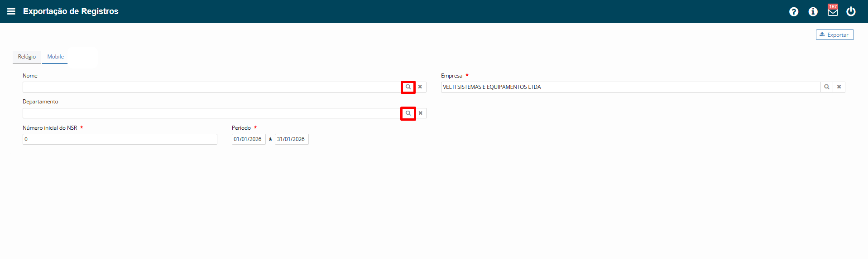The width and height of the screenshot is (868, 259).
Task: Click the Exportar button
Action: coord(834,35)
